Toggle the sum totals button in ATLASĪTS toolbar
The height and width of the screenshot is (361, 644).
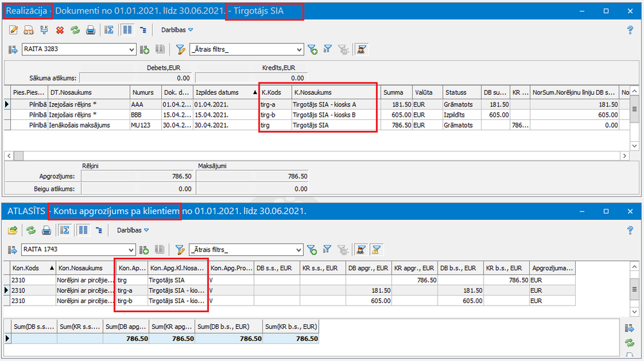click(x=64, y=230)
